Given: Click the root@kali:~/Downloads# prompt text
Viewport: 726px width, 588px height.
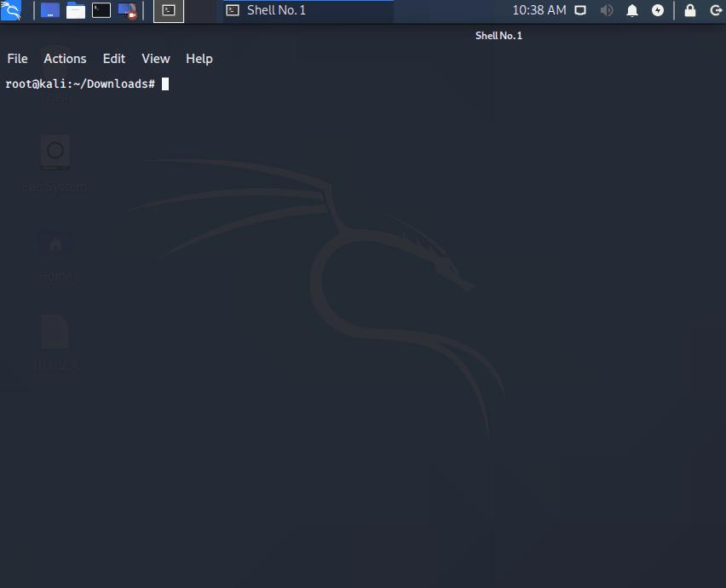Looking at the screenshot, I should coord(80,84).
